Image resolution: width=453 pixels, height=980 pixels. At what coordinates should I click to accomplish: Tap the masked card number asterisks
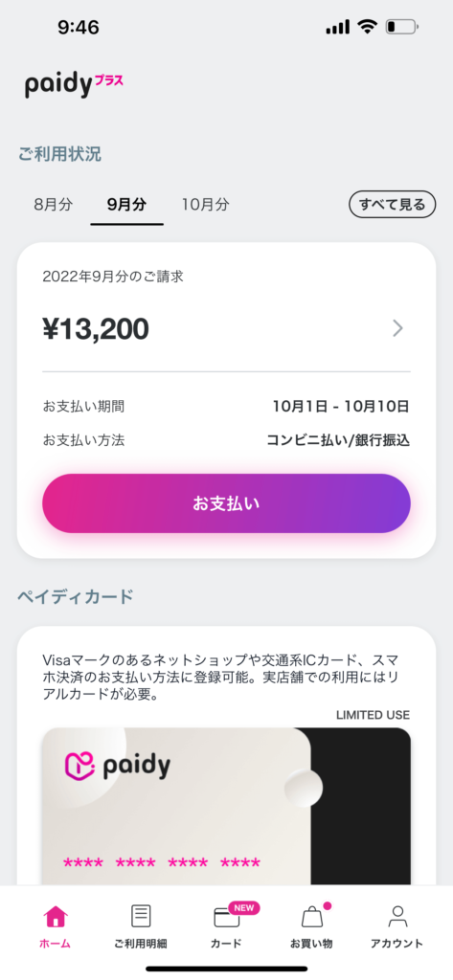coord(162,864)
